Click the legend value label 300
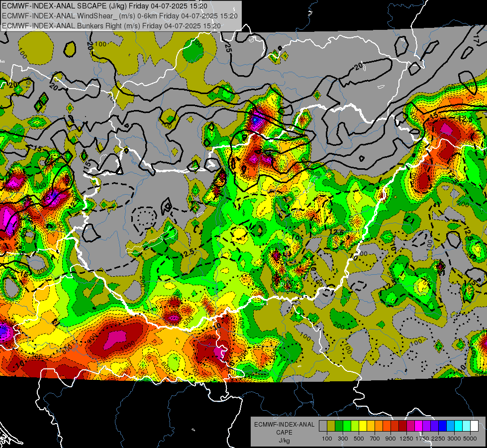The height and width of the screenshot is (448, 487). [x=343, y=439]
